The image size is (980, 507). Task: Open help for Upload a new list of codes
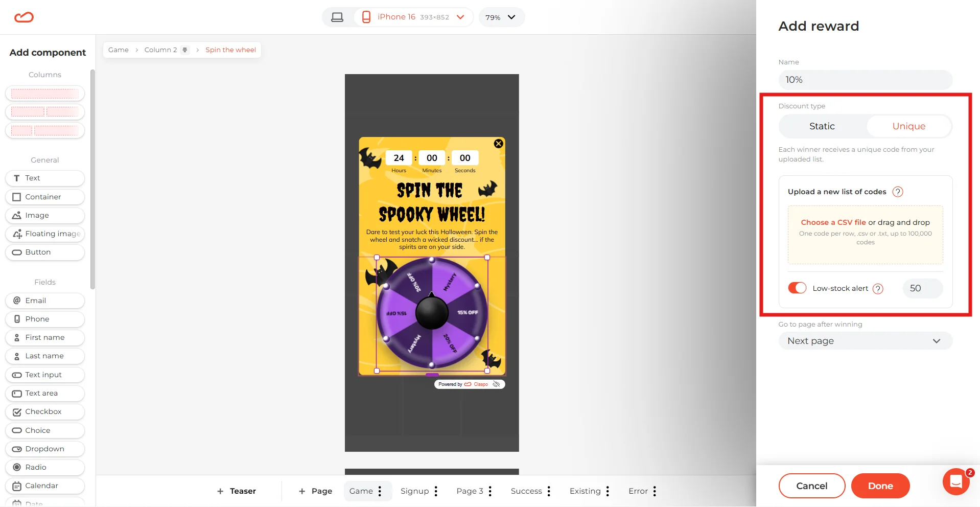tap(898, 192)
